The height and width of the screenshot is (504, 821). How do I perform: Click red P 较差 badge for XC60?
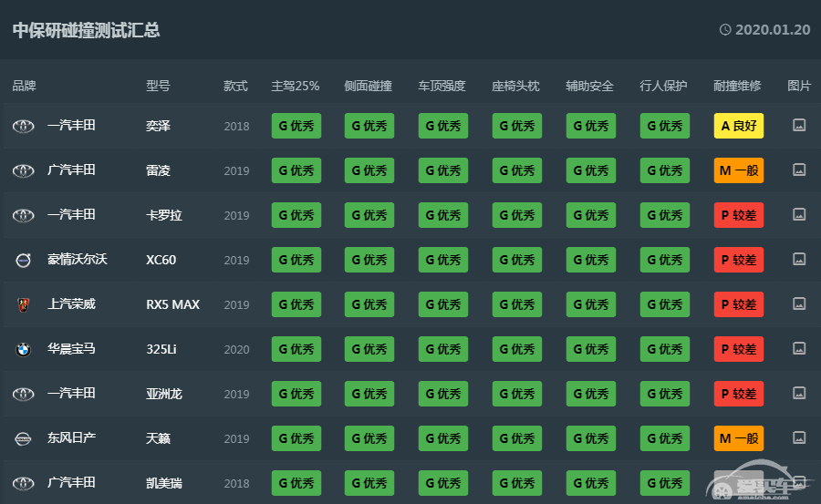(738, 260)
